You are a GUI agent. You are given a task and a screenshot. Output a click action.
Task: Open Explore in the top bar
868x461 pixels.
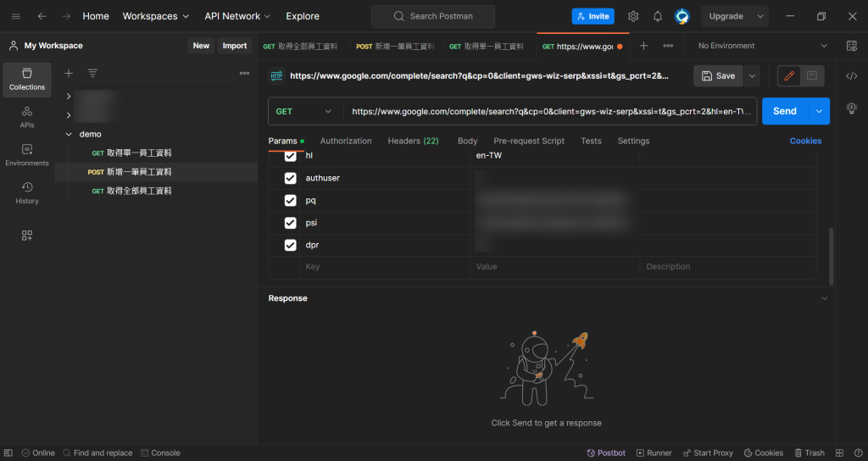(303, 17)
